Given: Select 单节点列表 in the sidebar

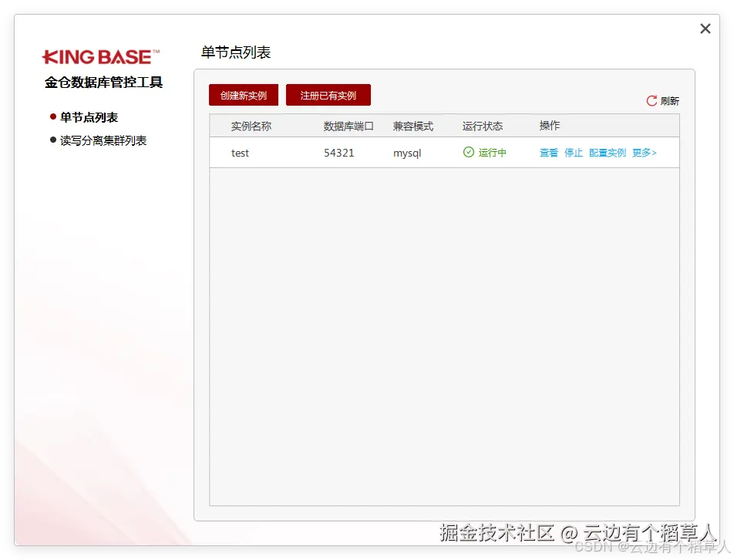Looking at the screenshot, I should (89, 117).
